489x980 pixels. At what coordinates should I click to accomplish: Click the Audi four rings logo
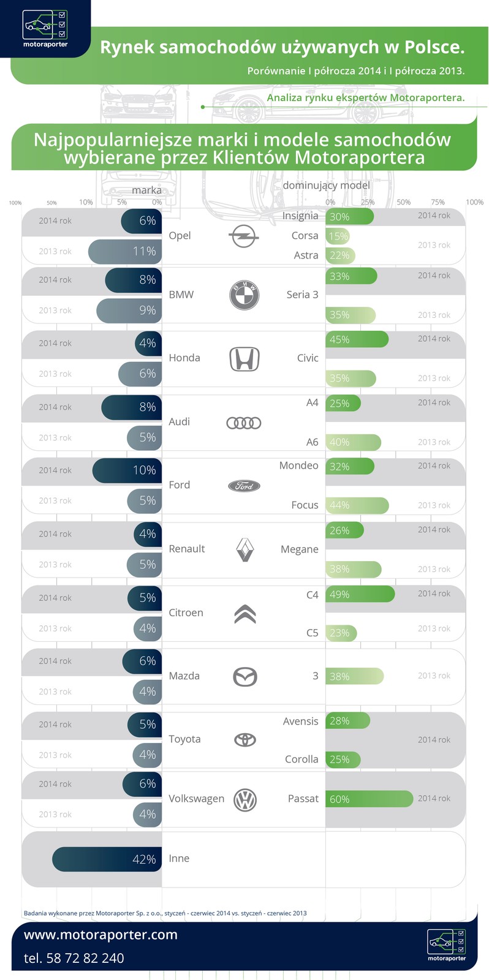(x=244, y=423)
